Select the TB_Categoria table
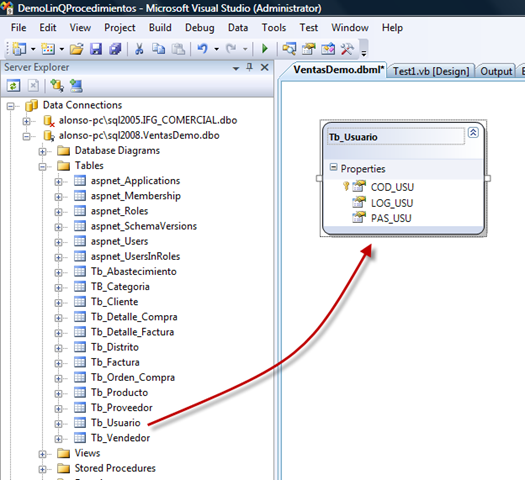The width and height of the screenshot is (525, 480). pyautogui.click(x=120, y=287)
